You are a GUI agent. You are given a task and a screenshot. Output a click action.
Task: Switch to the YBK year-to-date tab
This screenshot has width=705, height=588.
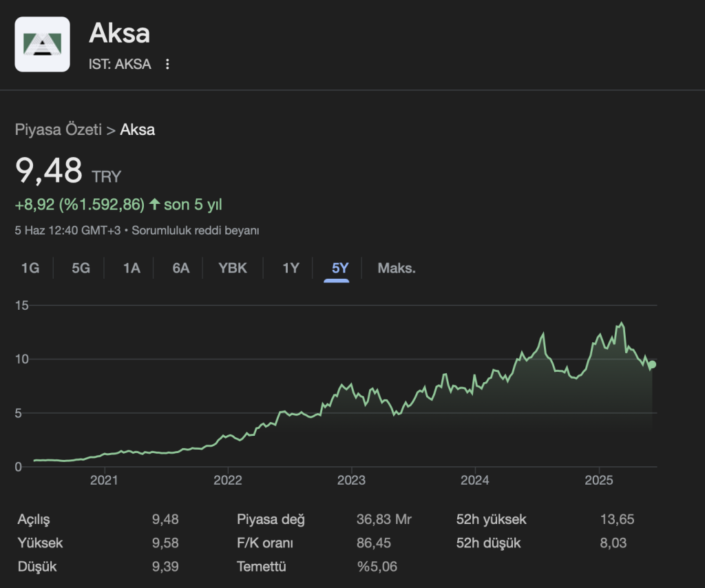point(233,268)
